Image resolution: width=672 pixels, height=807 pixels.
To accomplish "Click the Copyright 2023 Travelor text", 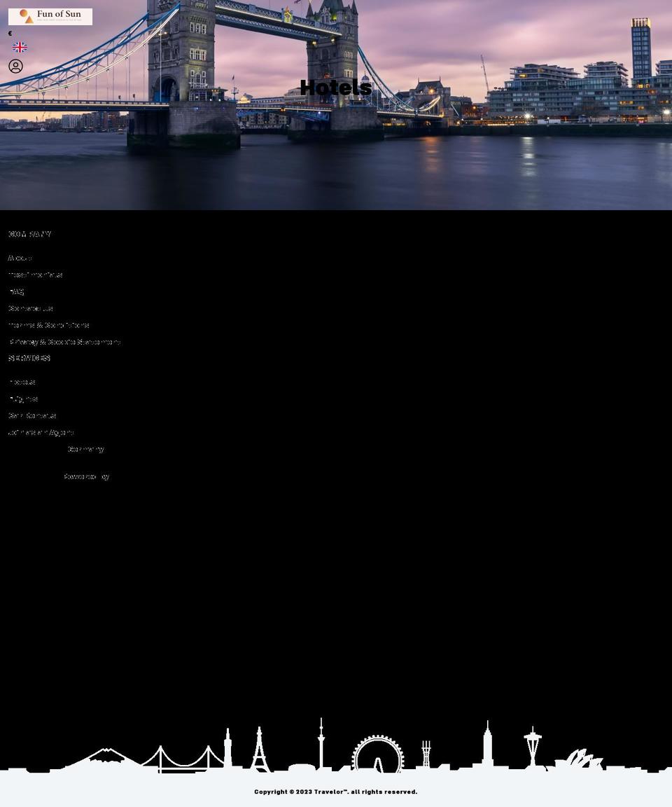I will pos(336,792).
